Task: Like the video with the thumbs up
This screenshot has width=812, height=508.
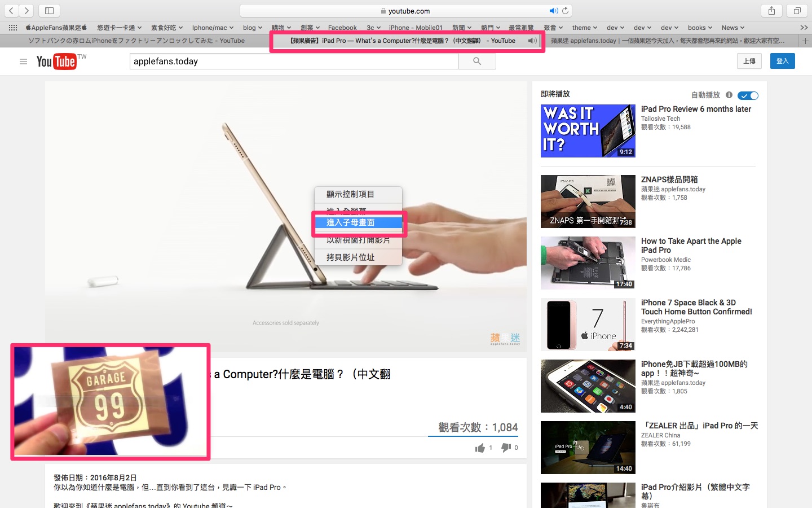Action: point(480,448)
